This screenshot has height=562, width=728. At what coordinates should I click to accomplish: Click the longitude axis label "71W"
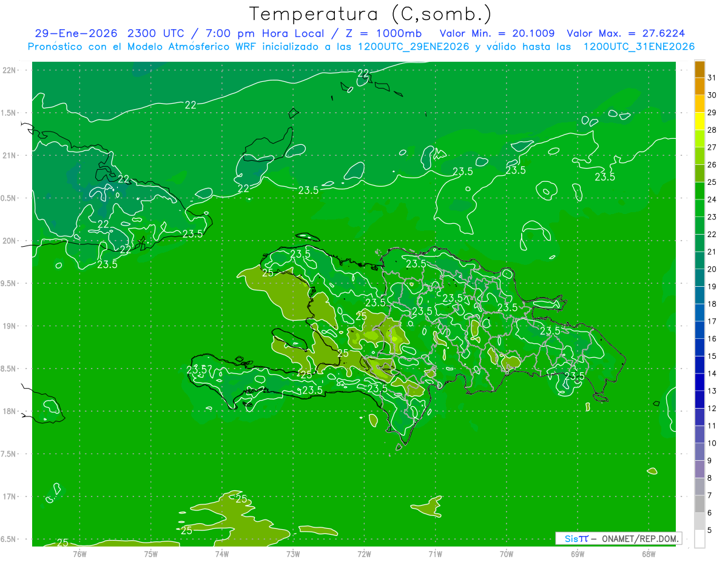[x=435, y=554]
